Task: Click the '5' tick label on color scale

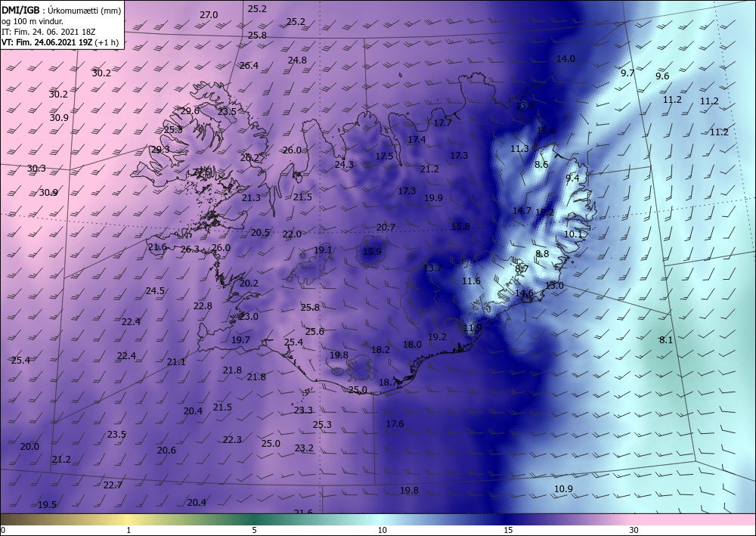Action: coord(254,530)
